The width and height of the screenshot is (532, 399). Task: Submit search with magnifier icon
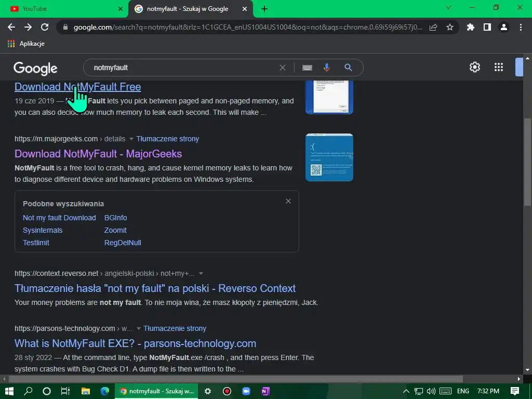[348, 68]
